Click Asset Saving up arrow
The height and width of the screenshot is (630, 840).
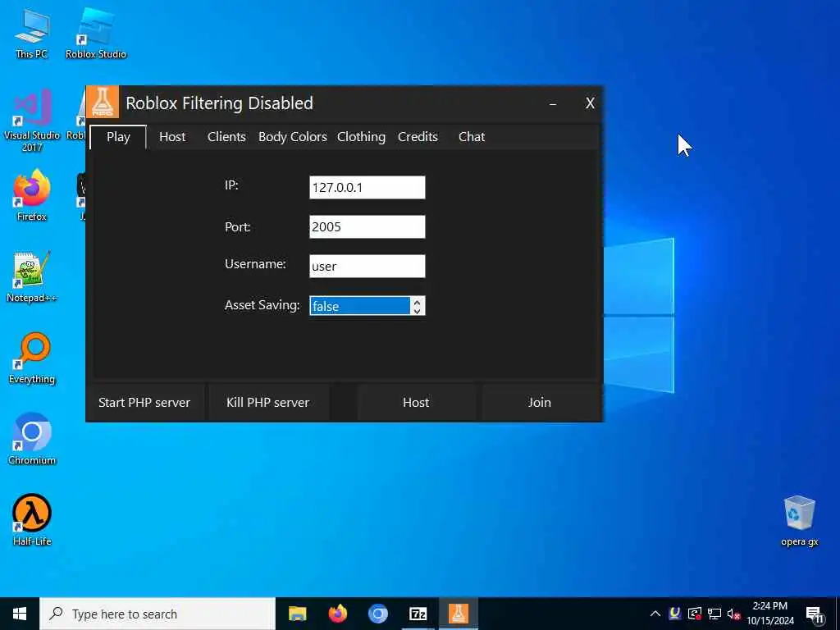point(418,301)
